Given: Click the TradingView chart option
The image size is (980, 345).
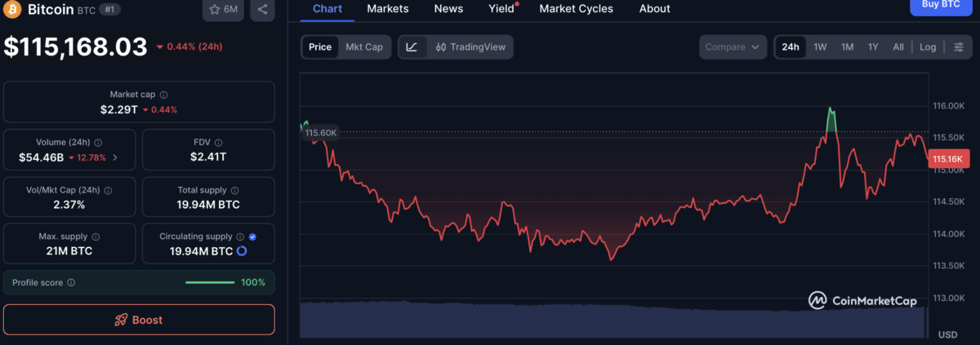Looking at the screenshot, I should point(471,47).
